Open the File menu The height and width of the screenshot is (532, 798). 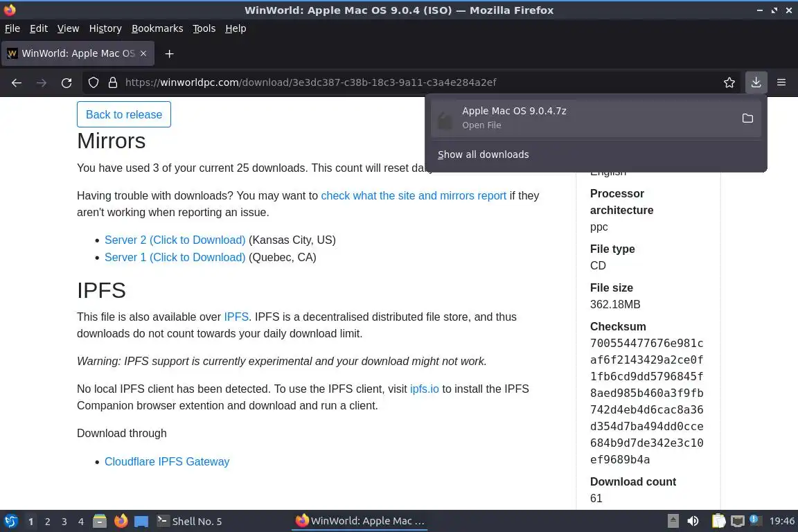pyautogui.click(x=12, y=28)
